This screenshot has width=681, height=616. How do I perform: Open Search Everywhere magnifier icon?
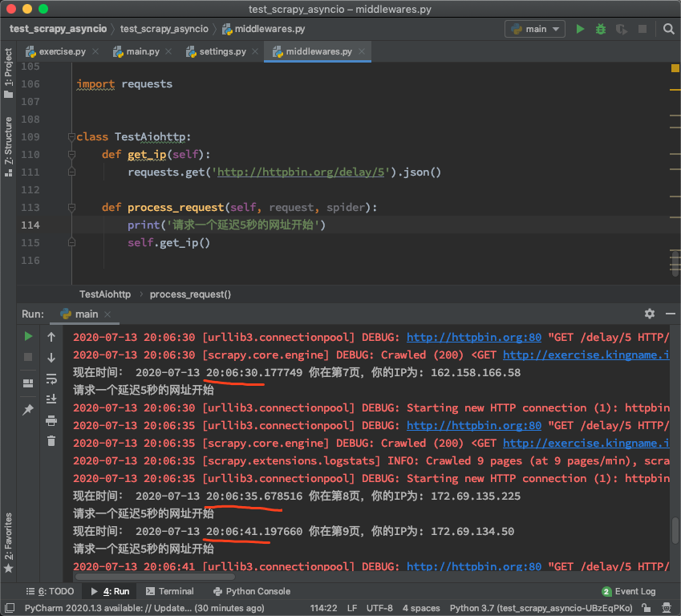[669, 29]
